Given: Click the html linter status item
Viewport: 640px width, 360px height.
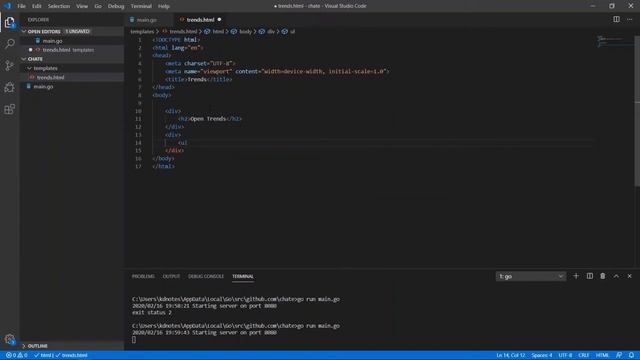Looking at the screenshot, I should [43, 356].
